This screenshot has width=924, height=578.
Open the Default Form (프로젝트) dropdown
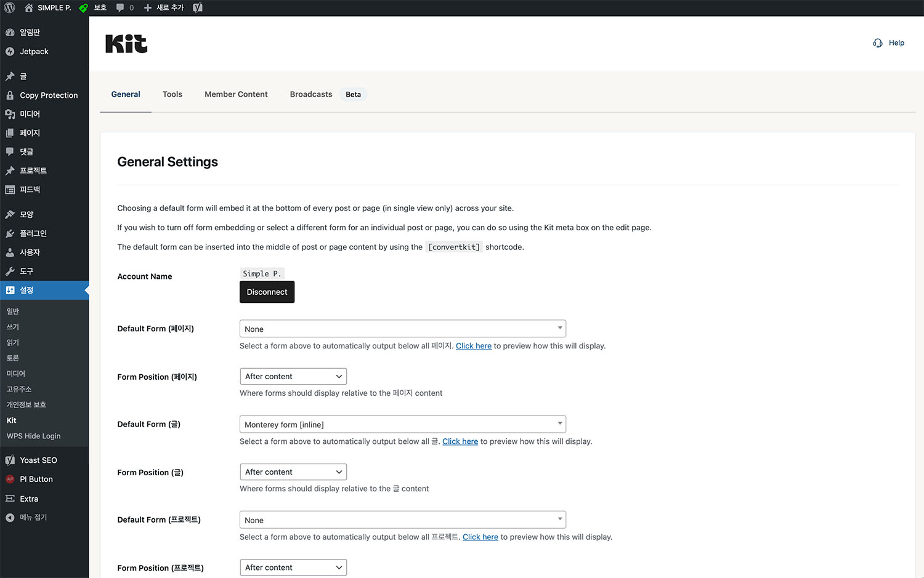[403, 520]
